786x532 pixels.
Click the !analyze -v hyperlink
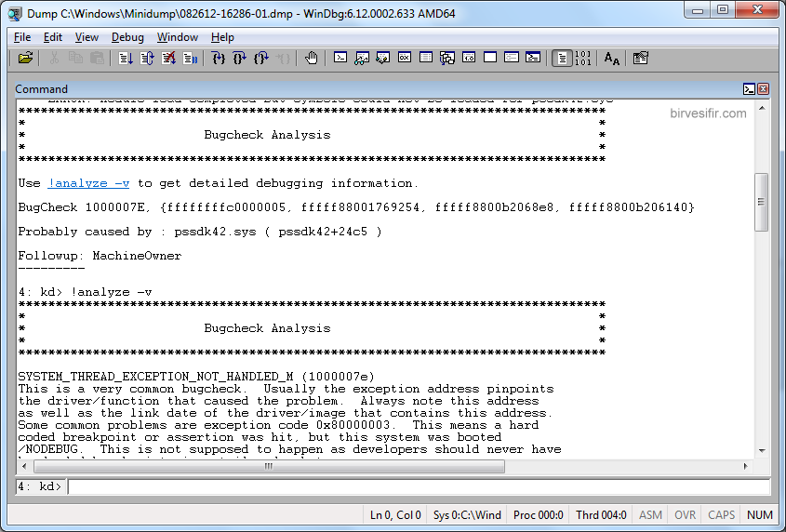(88, 183)
